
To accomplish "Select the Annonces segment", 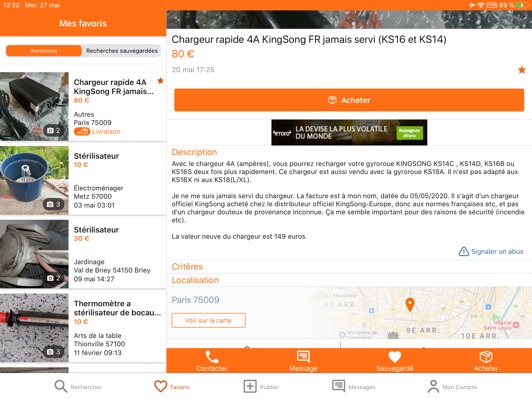I will click(x=44, y=51).
